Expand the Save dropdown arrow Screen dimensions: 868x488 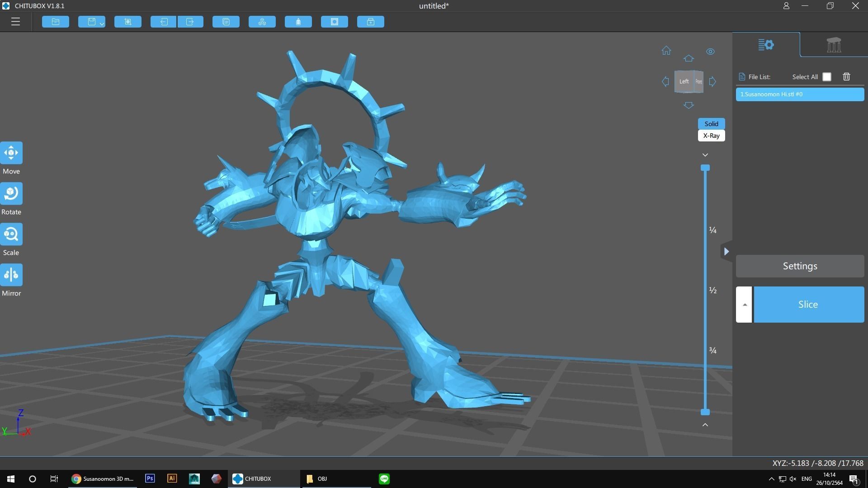[102, 23]
